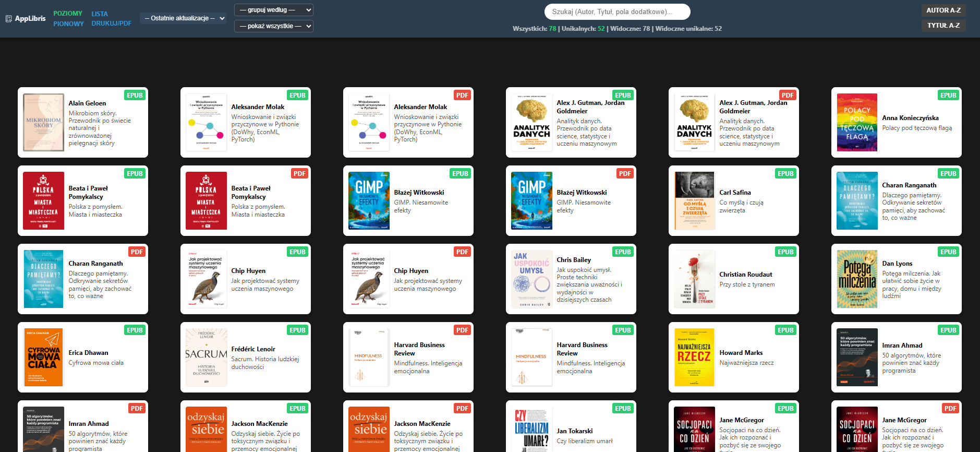The height and width of the screenshot is (452, 980).
Task: Switch to PIONOWY layout
Action: (x=68, y=24)
